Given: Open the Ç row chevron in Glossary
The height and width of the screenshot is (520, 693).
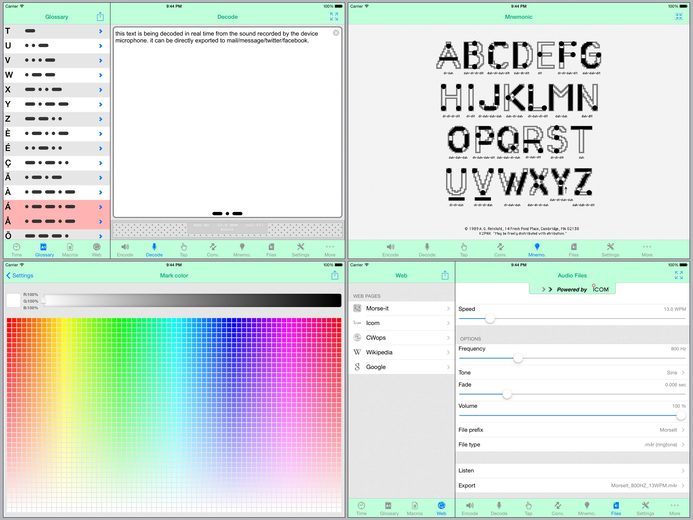Looking at the screenshot, I should 101,163.
